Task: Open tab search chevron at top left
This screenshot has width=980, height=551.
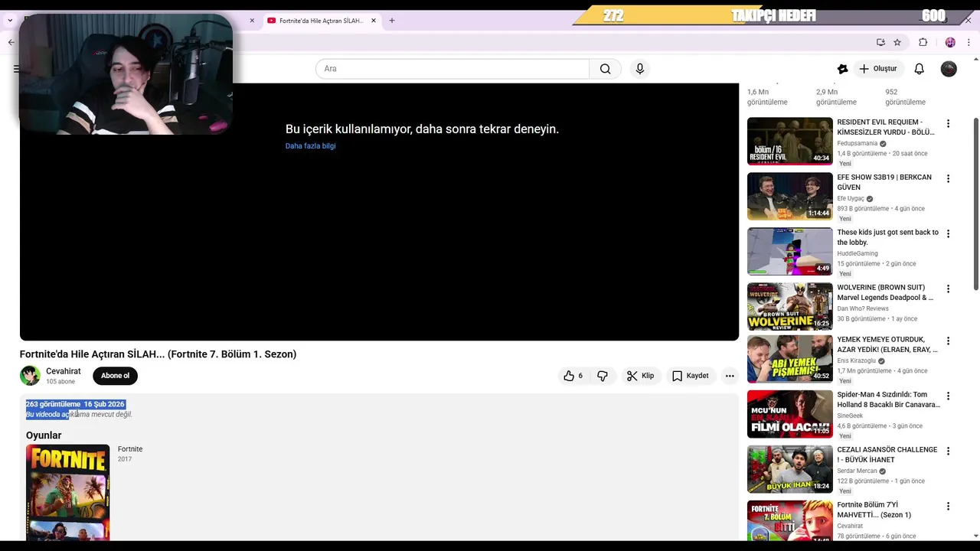Action: (x=10, y=21)
